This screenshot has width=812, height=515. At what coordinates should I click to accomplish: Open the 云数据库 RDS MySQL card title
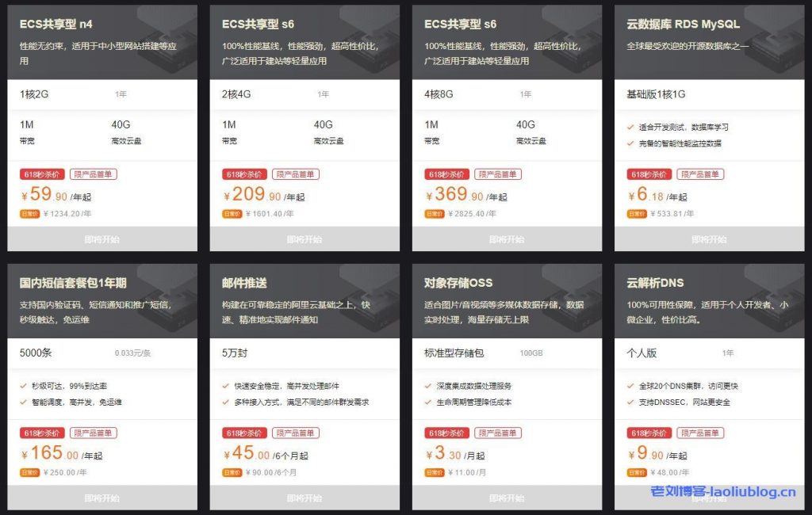(x=683, y=24)
